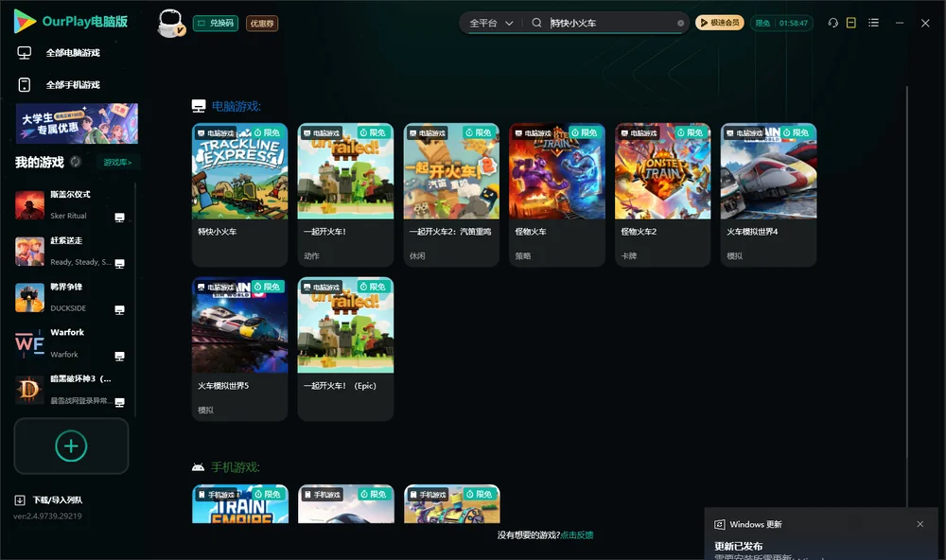Open Train Empire mobile game card
The height and width of the screenshot is (560, 946).
[x=239, y=504]
